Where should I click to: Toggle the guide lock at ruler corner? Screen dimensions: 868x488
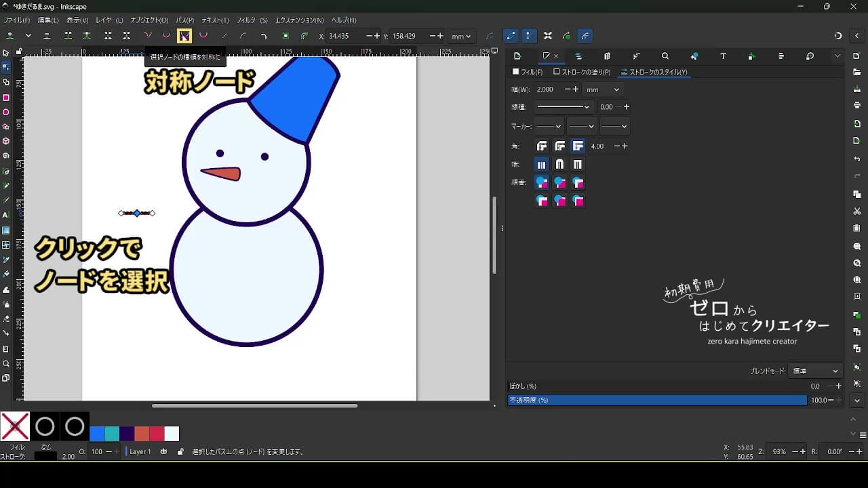coord(19,52)
